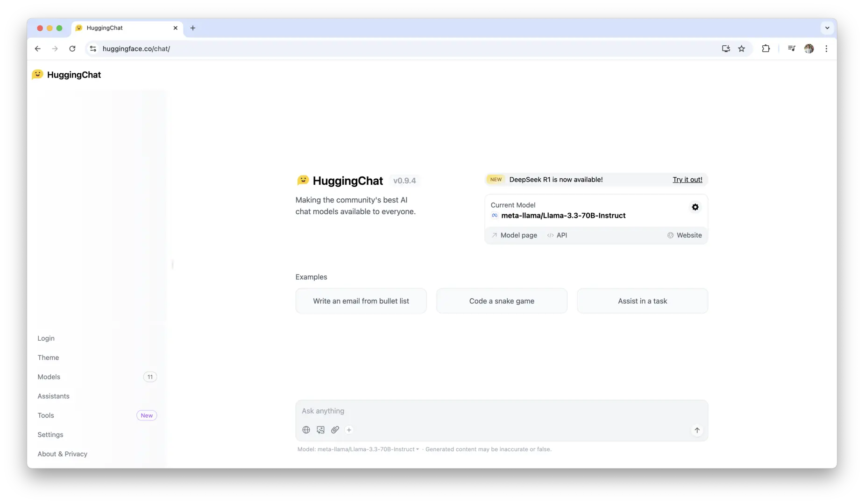Select "Code a snake game" example
Screen dimensions: 864x504
[502, 301]
